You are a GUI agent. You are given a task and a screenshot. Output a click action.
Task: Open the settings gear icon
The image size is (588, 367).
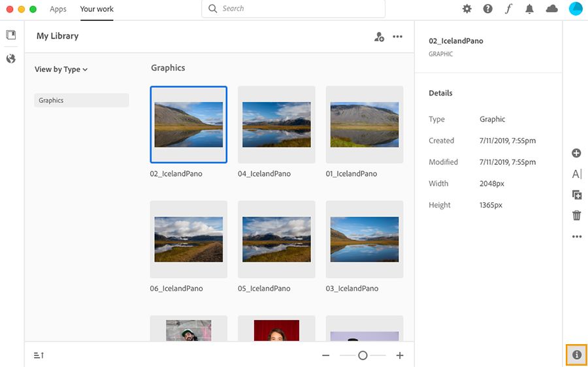click(466, 9)
